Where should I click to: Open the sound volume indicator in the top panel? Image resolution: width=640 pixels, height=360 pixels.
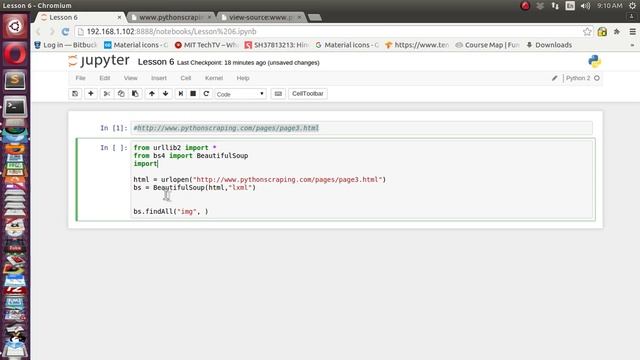[585, 6]
